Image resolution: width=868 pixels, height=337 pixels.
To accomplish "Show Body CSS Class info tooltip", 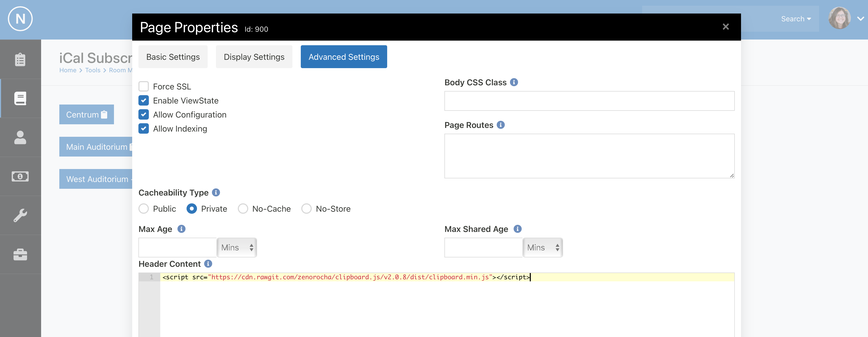I will click(514, 82).
